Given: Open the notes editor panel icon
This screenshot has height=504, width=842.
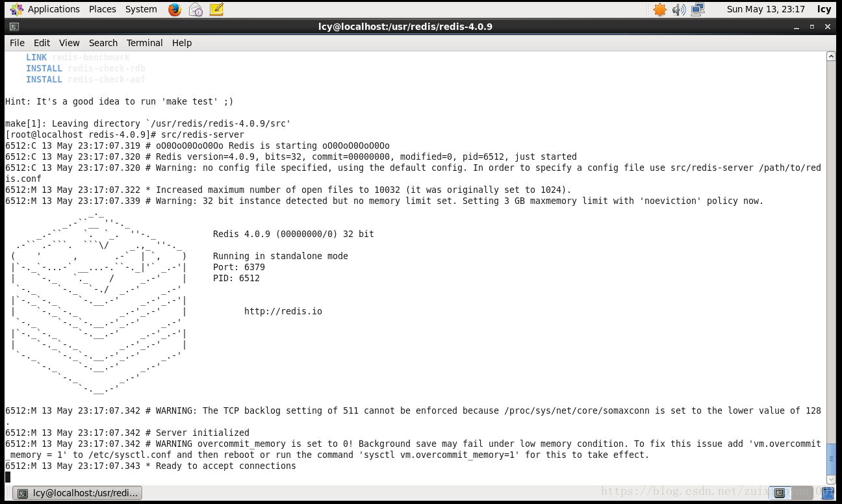Looking at the screenshot, I should click(216, 9).
